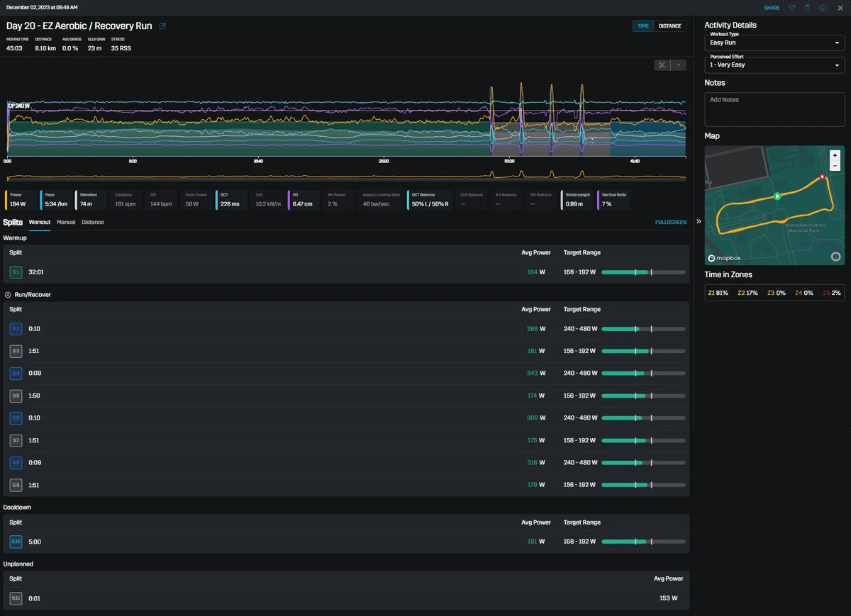Viewport: 851px width, 616px height.
Task: Click the trash delete activity icon
Action: pos(807,8)
